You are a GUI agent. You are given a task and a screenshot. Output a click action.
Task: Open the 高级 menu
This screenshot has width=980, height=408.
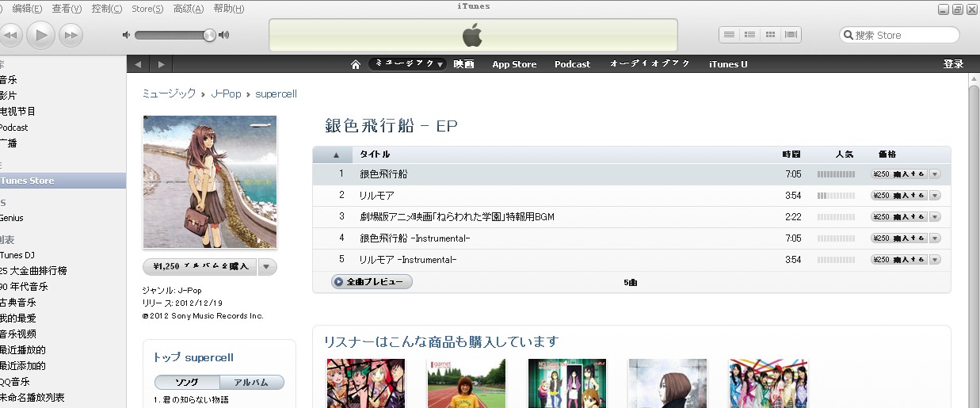(x=189, y=9)
